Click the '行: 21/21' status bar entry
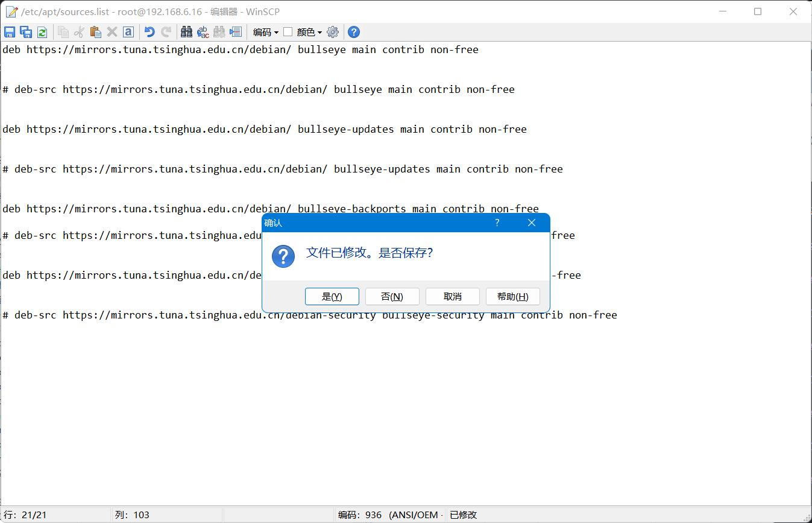Viewport: 812px width, 523px height. 25,515
